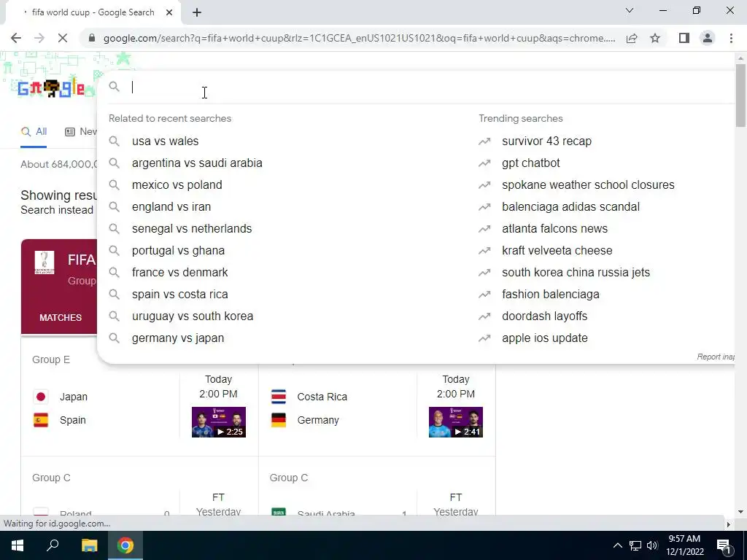Share this page from the address bar
The image size is (747, 560).
click(x=632, y=38)
